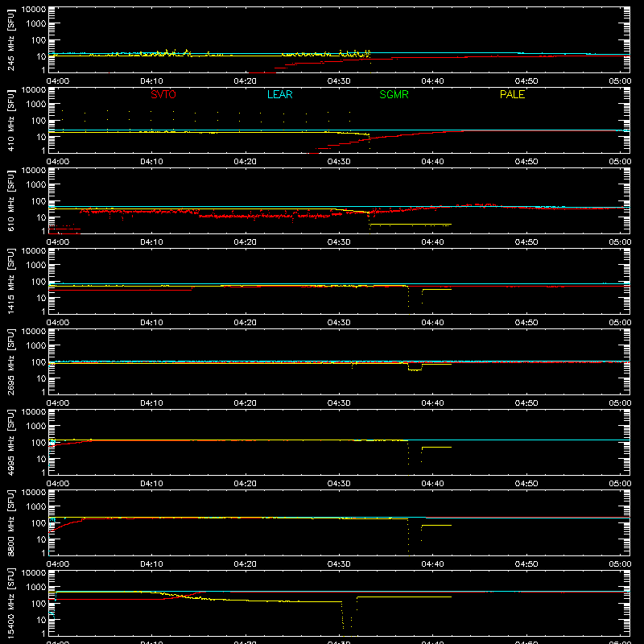Click the red SVTO legend label
This screenshot has height=644, width=644.
pyautogui.click(x=163, y=94)
